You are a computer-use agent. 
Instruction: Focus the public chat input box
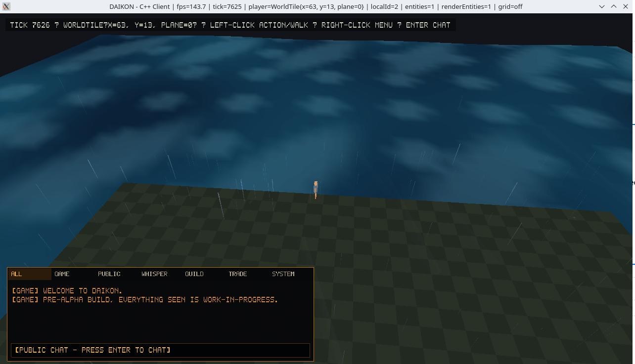[x=160, y=350]
